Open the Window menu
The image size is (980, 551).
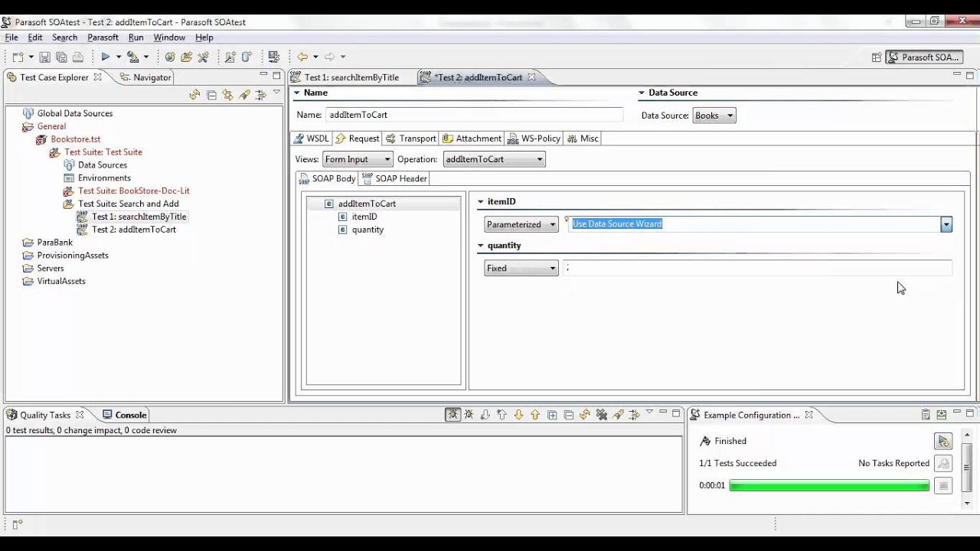[x=169, y=37]
